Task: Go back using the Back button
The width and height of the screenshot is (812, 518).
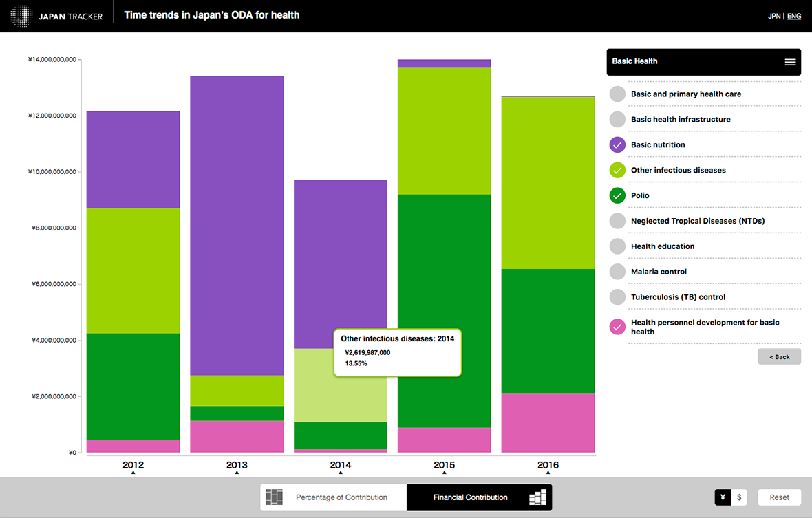Action: click(779, 357)
